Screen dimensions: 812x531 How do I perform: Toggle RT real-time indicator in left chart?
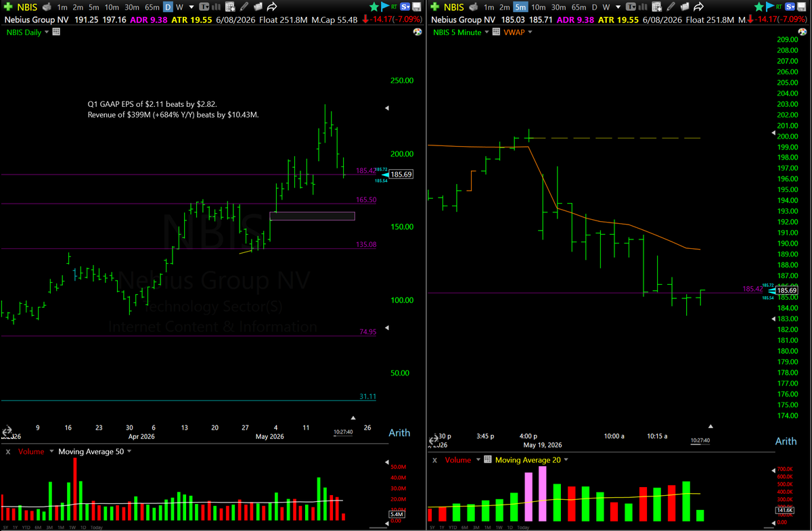click(x=394, y=6)
